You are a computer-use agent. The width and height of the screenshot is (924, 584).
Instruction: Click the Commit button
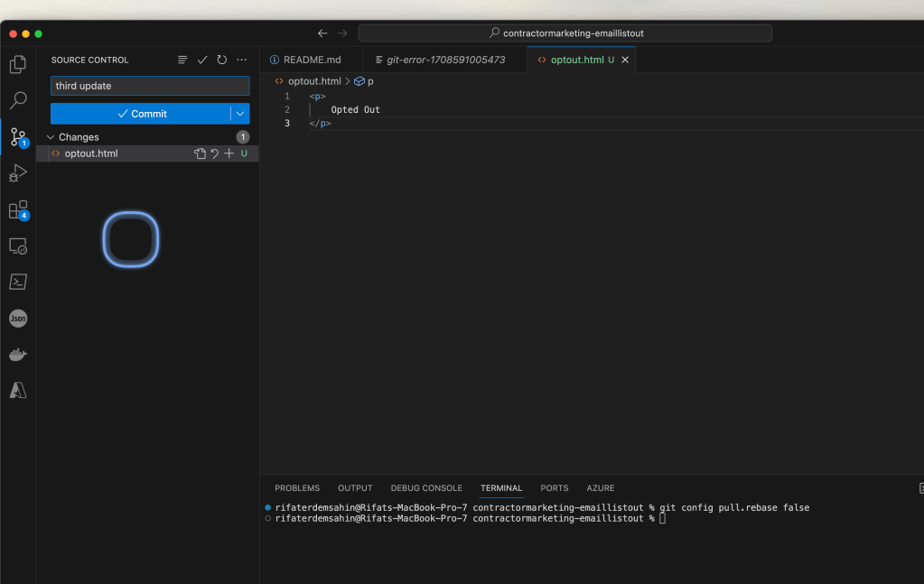(140, 114)
